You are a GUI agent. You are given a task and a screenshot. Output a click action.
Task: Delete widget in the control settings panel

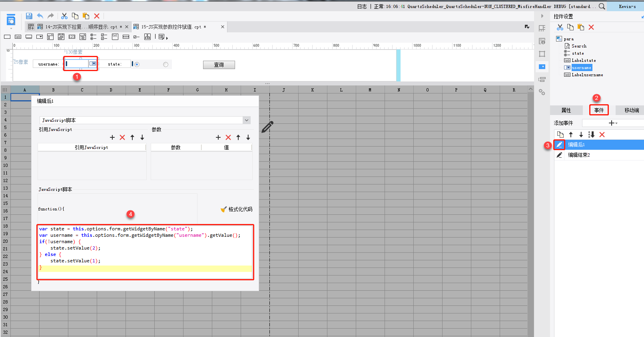tap(591, 27)
